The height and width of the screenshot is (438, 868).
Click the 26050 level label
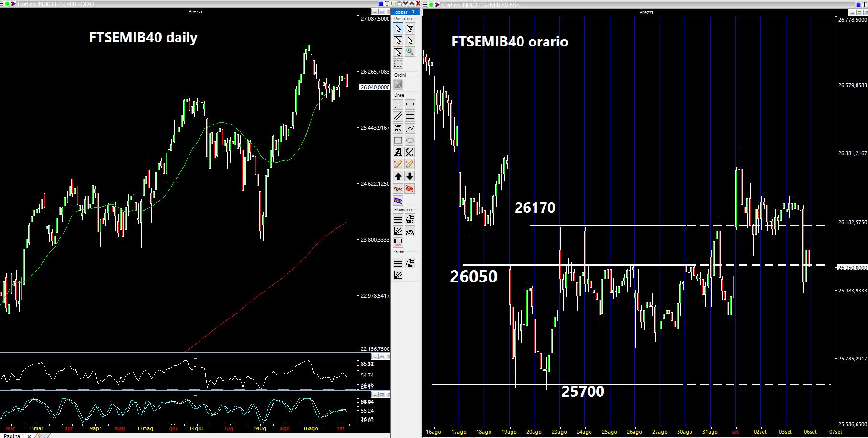474,276
